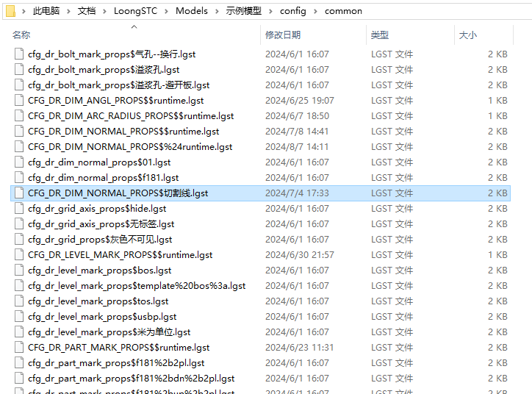The image size is (532, 394).
Task: Click file icon of cfg_dr_grid_axis_props$hide.lgst
Action: [x=19, y=209]
